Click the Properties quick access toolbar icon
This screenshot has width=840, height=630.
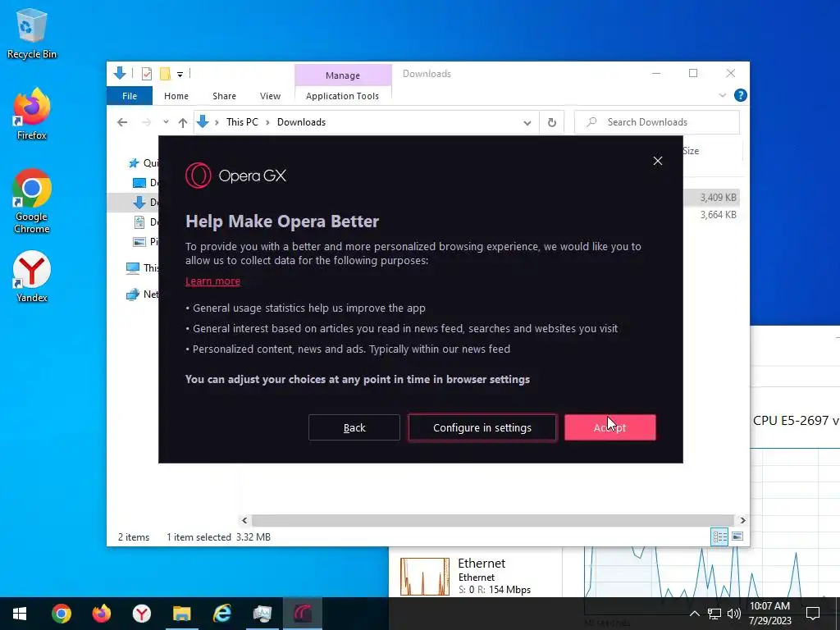point(146,74)
